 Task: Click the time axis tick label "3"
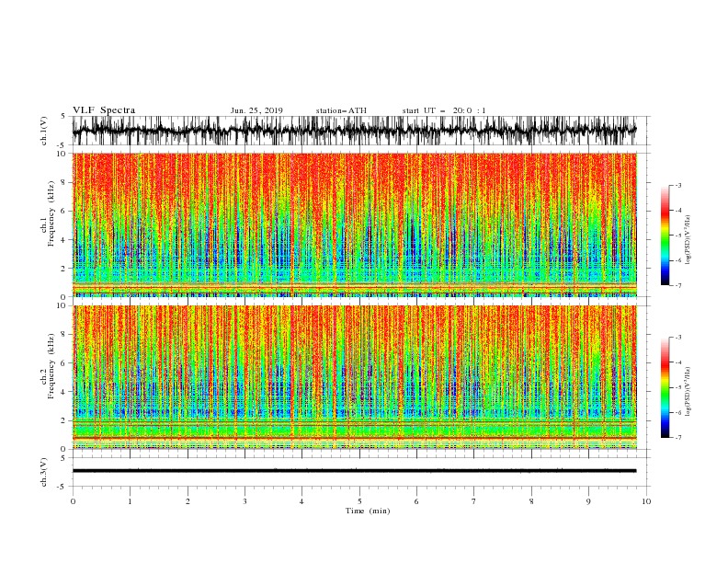click(245, 501)
